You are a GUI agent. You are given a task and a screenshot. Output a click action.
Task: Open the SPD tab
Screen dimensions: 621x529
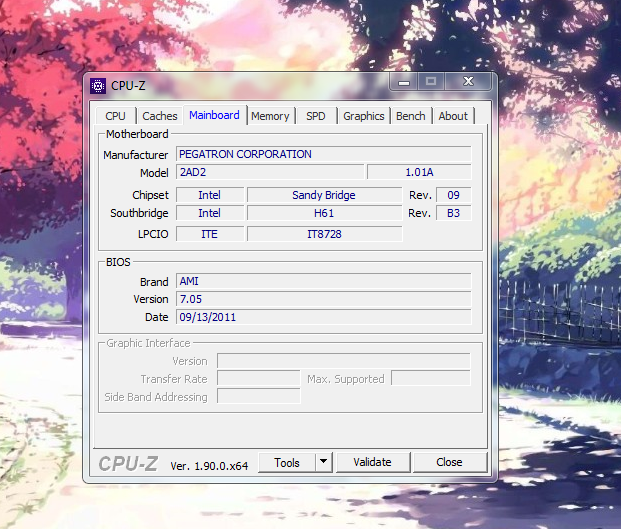[316, 116]
